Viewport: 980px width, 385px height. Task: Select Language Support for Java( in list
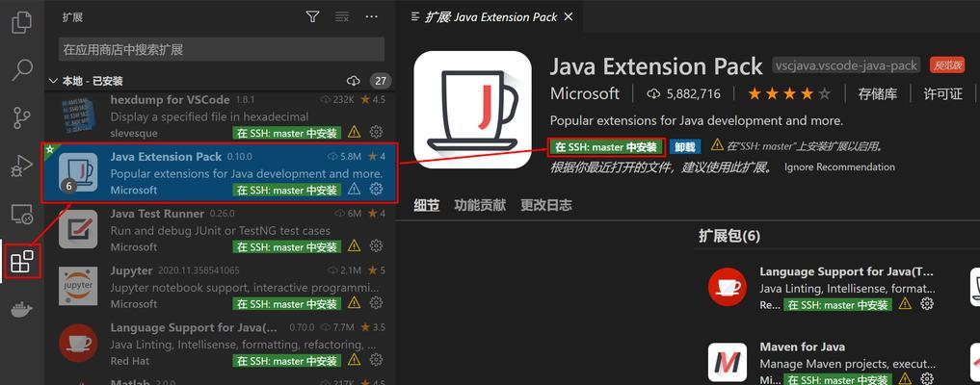(220, 344)
